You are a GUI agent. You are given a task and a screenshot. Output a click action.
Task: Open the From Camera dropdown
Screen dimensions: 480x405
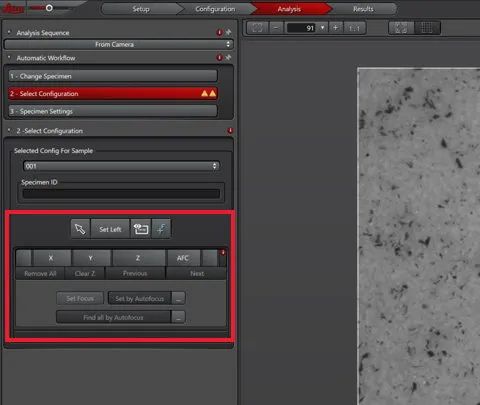click(x=118, y=44)
